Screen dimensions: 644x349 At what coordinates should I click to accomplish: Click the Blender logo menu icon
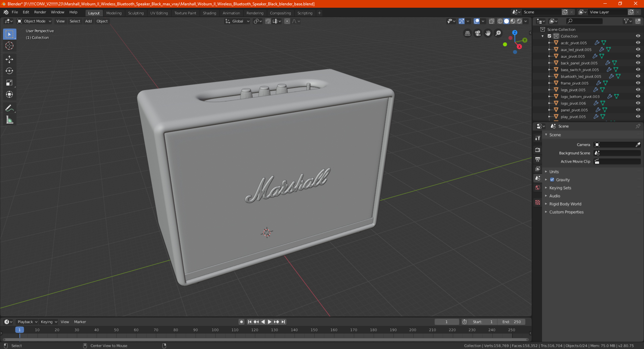6,12
